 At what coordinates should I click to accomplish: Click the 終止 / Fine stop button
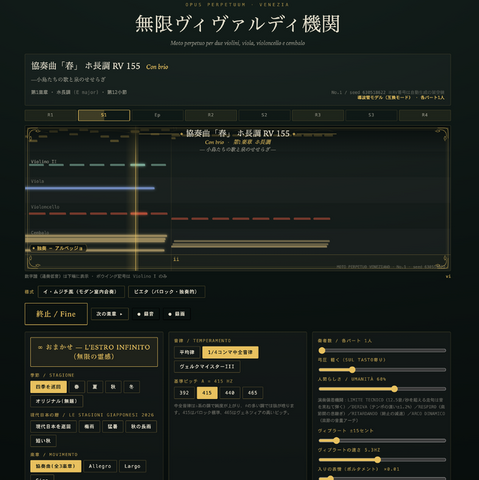coord(56,314)
